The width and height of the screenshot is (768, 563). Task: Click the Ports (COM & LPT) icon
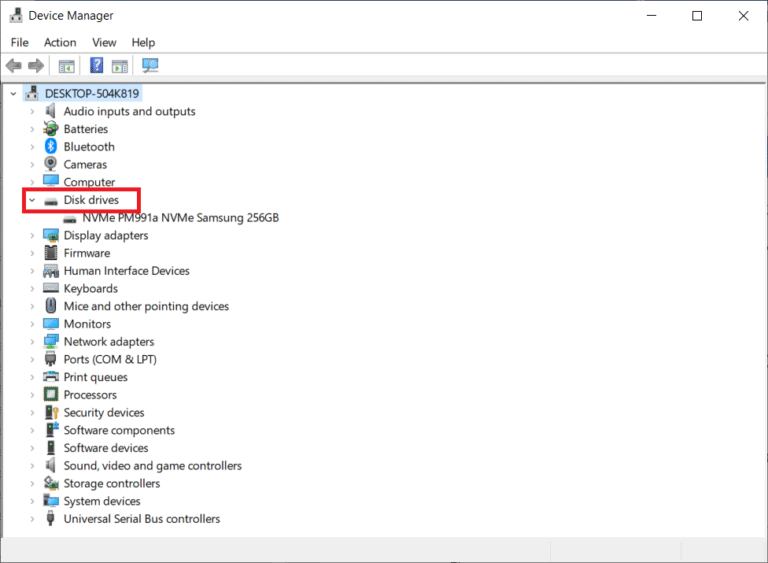50,359
